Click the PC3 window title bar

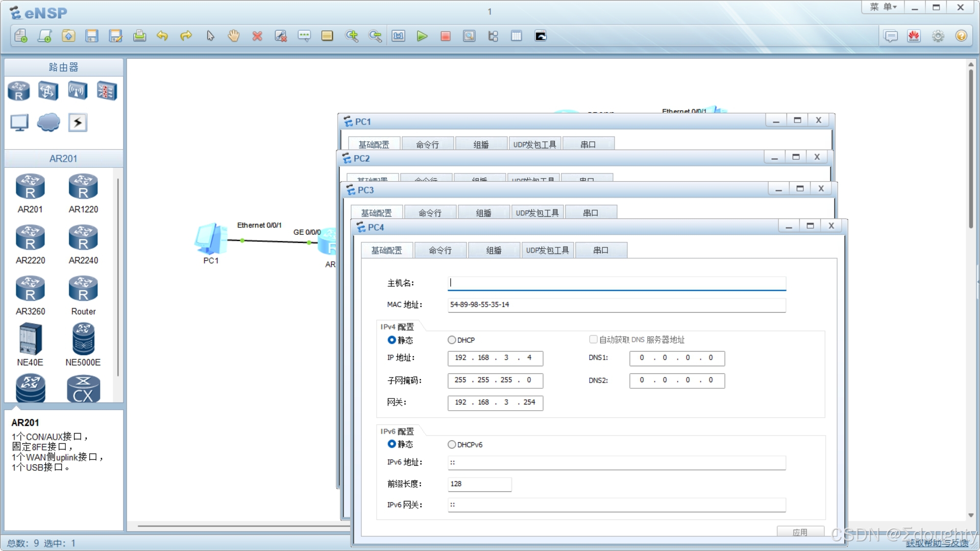pyautogui.click(x=556, y=189)
